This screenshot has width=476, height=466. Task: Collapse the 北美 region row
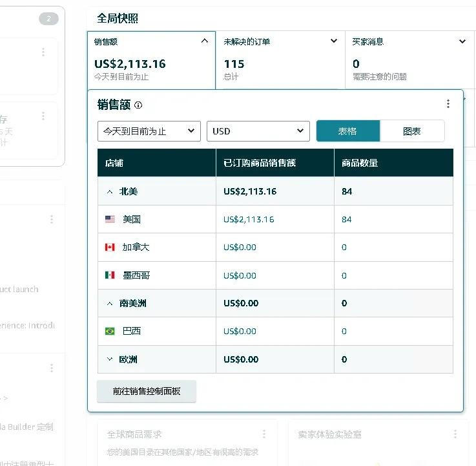(x=110, y=192)
